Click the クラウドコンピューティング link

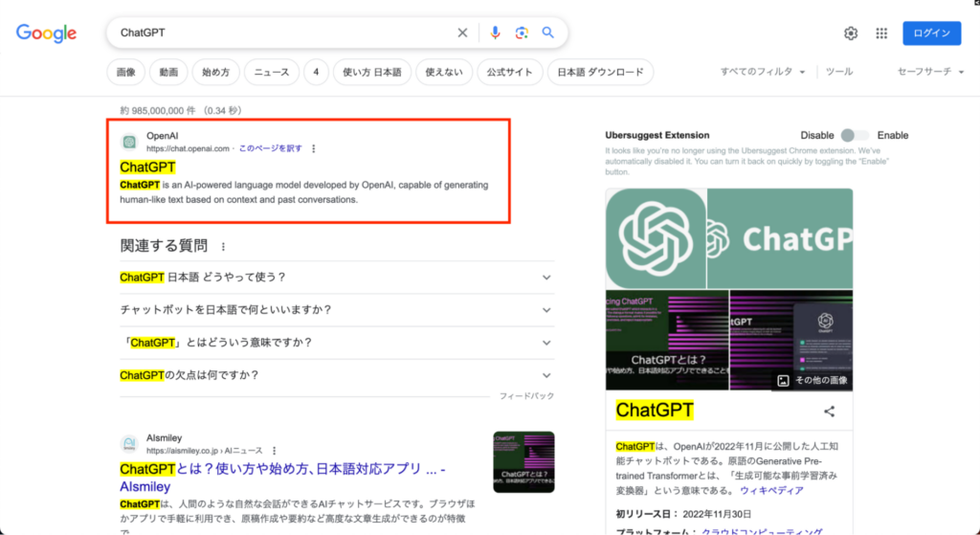[762, 531]
